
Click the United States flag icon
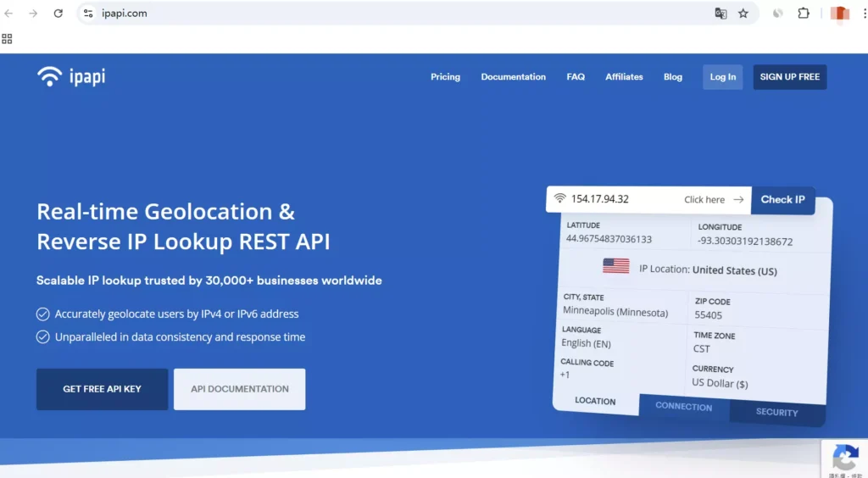615,266
